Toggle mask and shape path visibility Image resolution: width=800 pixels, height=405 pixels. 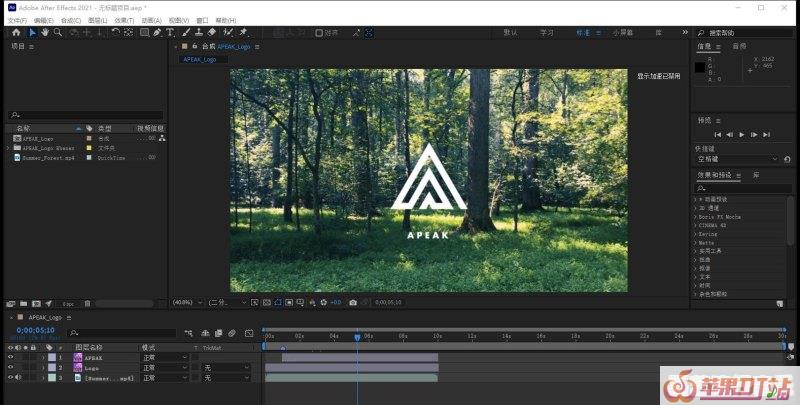click(278, 302)
